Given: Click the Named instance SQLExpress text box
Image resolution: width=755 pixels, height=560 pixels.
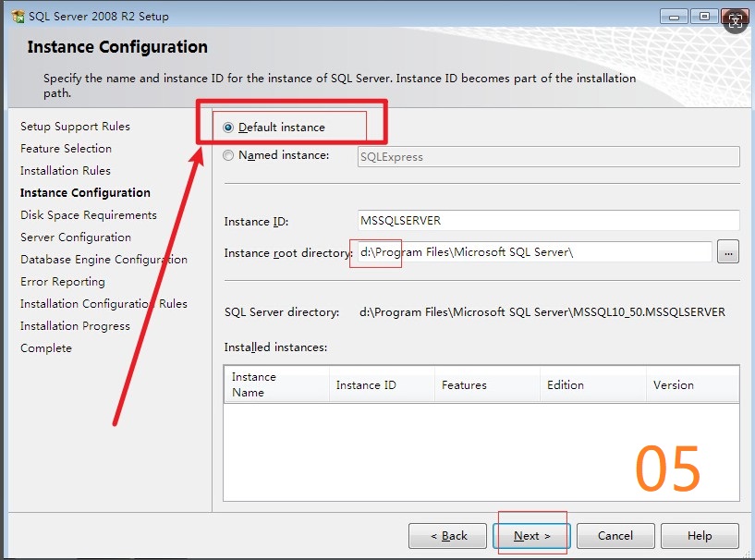Looking at the screenshot, I should 548,157.
